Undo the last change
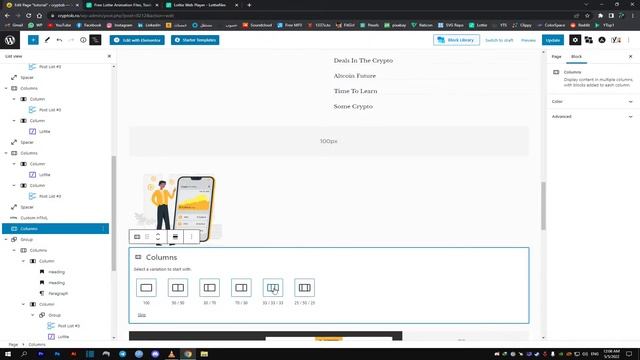Screen dimensions: 640x360 click(x=59, y=40)
